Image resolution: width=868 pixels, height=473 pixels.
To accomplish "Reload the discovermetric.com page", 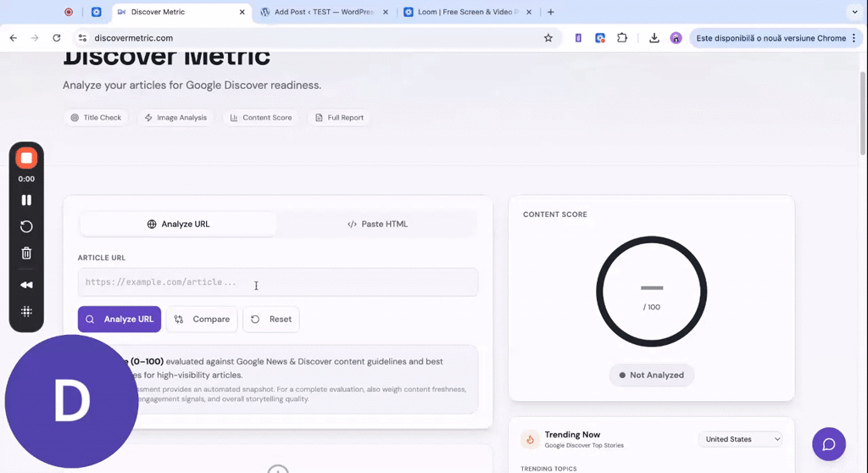I will pos(57,37).
